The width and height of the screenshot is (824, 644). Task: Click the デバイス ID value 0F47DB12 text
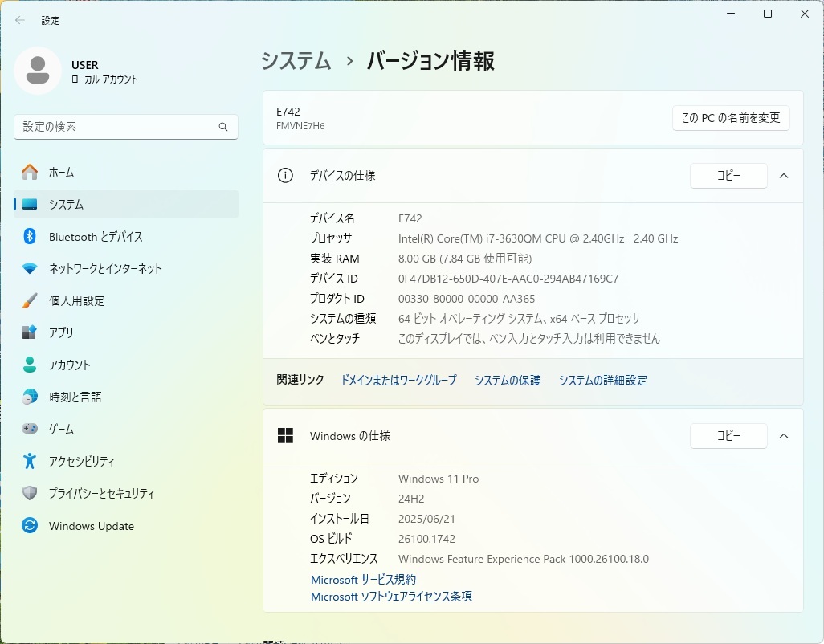(508, 279)
